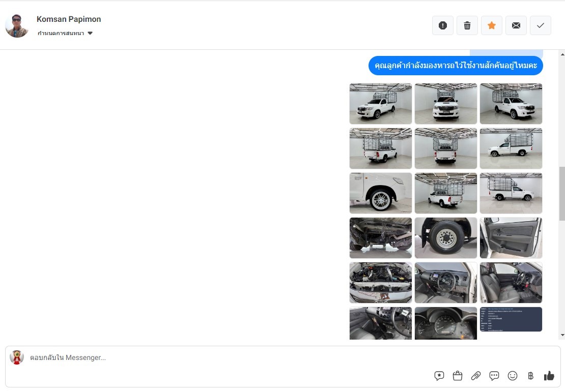Open saved replies star bubble icon

[x=439, y=376]
